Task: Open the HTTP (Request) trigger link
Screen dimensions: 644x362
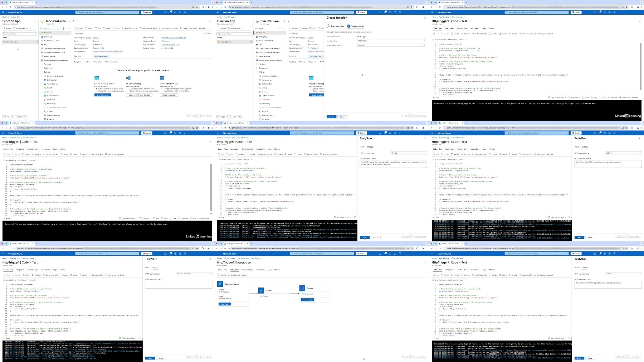Action: (x=224, y=292)
